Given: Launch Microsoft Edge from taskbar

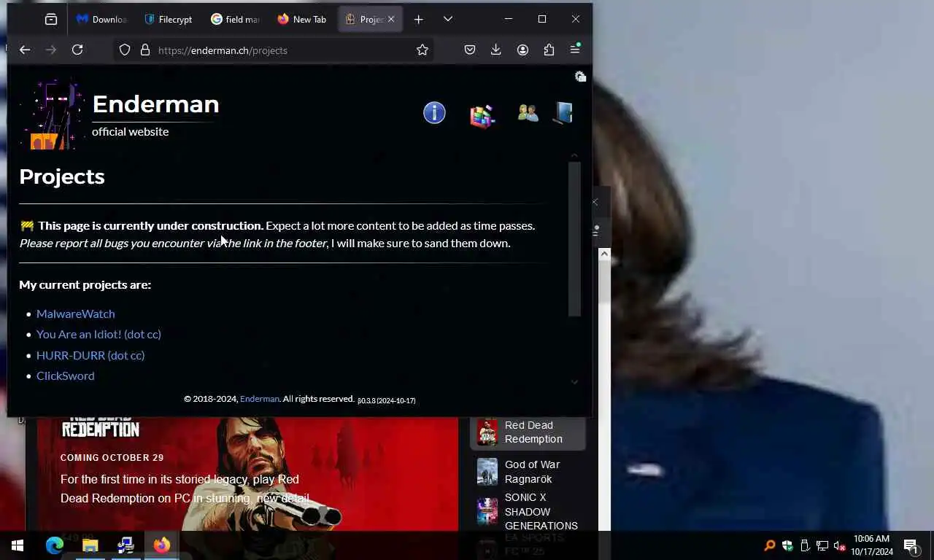Looking at the screenshot, I should click(55, 545).
